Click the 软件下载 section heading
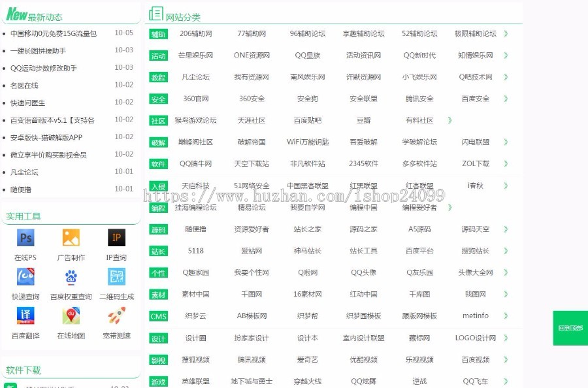 (24, 370)
